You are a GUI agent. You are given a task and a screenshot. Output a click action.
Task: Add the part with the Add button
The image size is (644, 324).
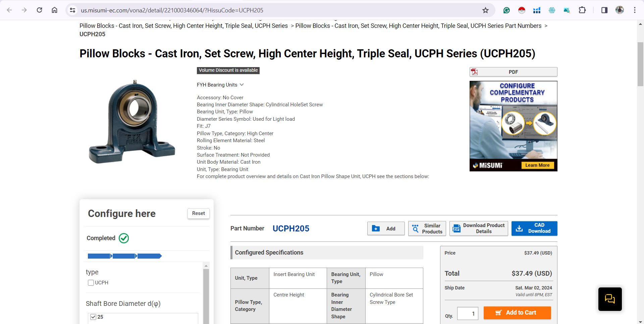[x=386, y=228]
